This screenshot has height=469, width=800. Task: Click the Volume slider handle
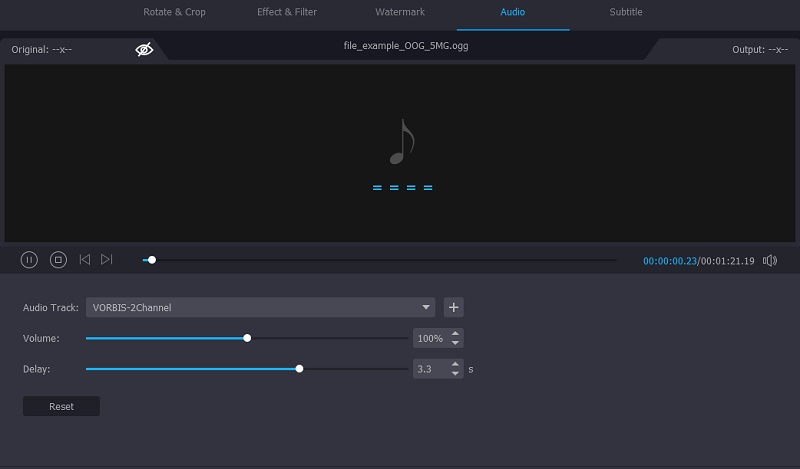(x=247, y=338)
